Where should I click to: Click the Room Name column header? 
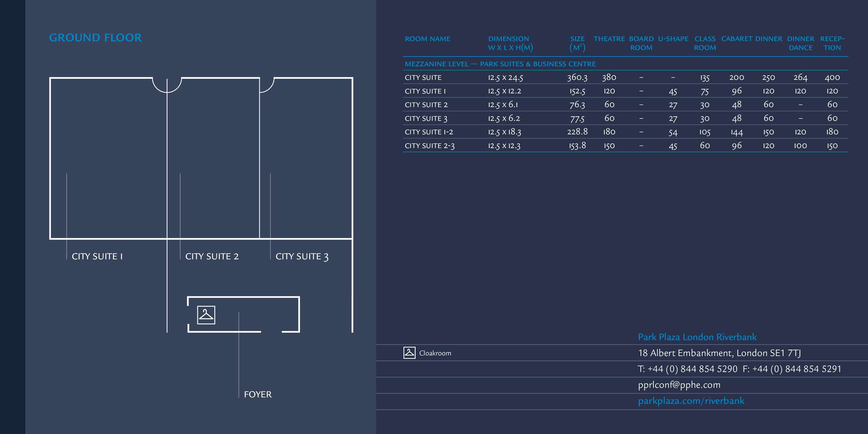(427, 39)
